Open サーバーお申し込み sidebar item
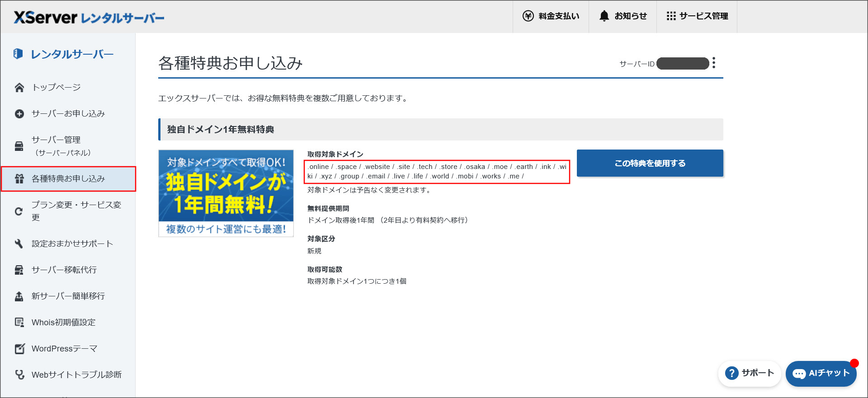 pos(68,113)
